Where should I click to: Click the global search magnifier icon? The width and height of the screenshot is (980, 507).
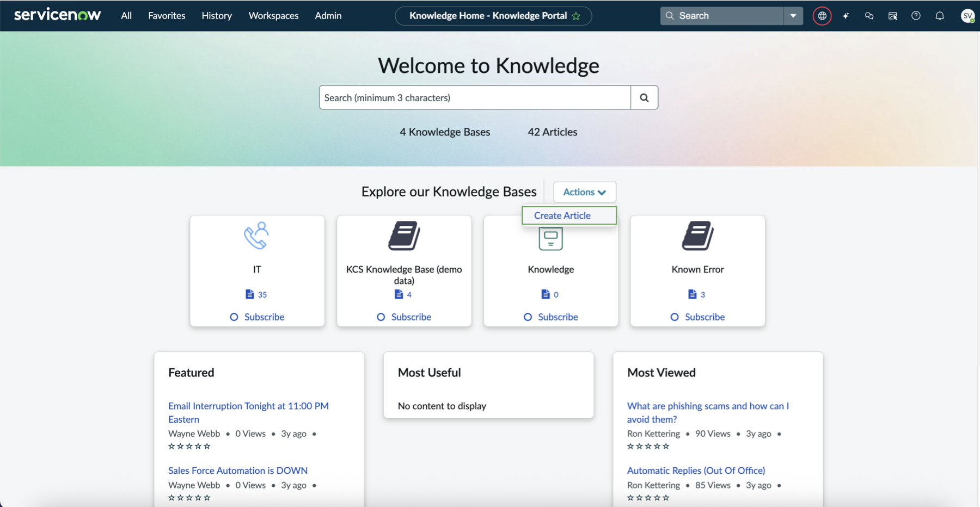tap(670, 16)
